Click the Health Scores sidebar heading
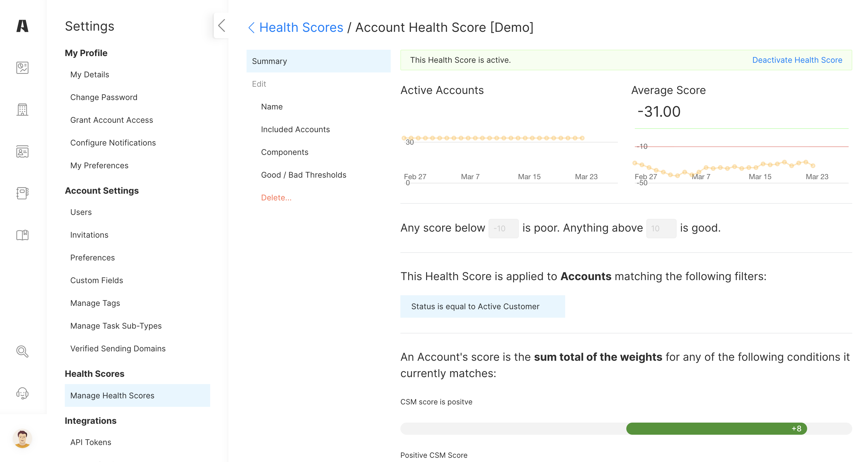868x462 pixels. coord(94,374)
